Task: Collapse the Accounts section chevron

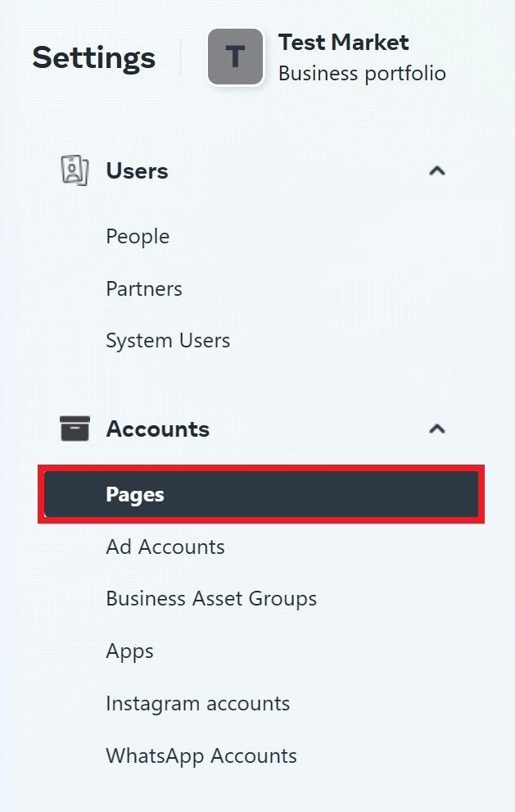Action: 437,429
